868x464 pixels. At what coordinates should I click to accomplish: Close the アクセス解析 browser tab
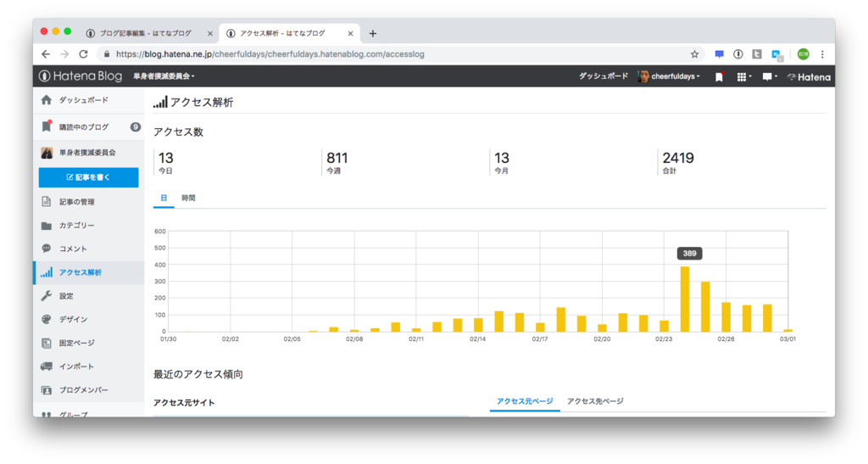(x=350, y=34)
